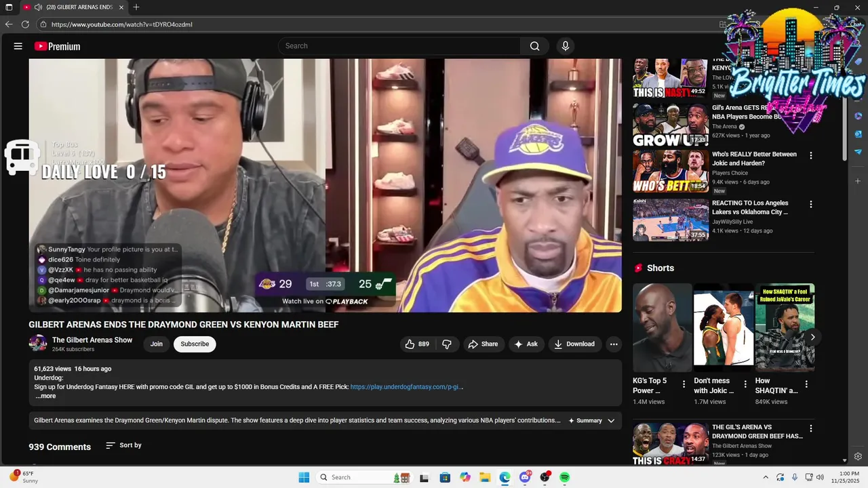Open File Explorer from taskbar
This screenshot has height=488, width=868.
coord(485,477)
